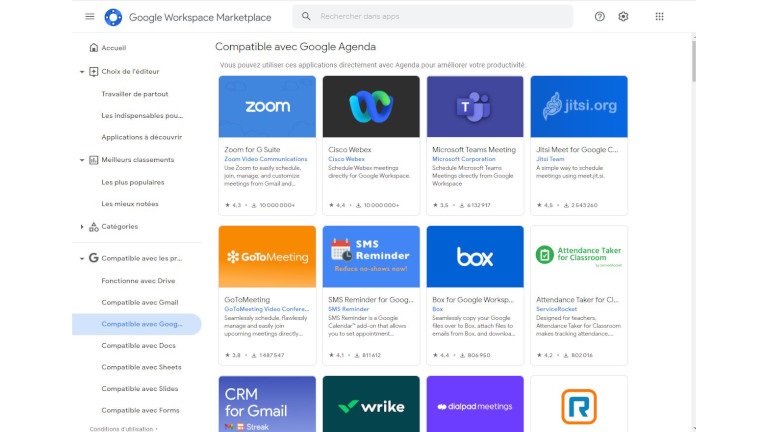The height and width of the screenshot is (432, 768).
Task: Select Les plus populaires
Action: [x=133, y=182]
